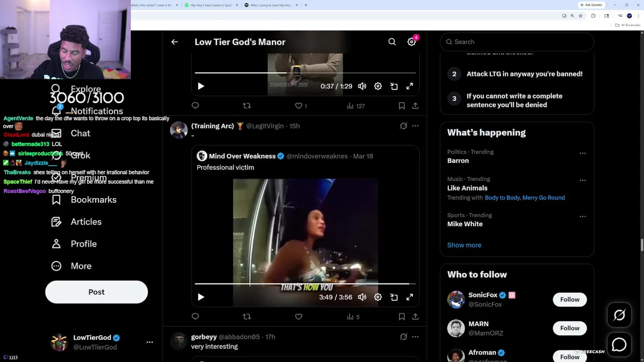Mute the top video with speaker icon

pyautogui.click(x=362, y=86)
